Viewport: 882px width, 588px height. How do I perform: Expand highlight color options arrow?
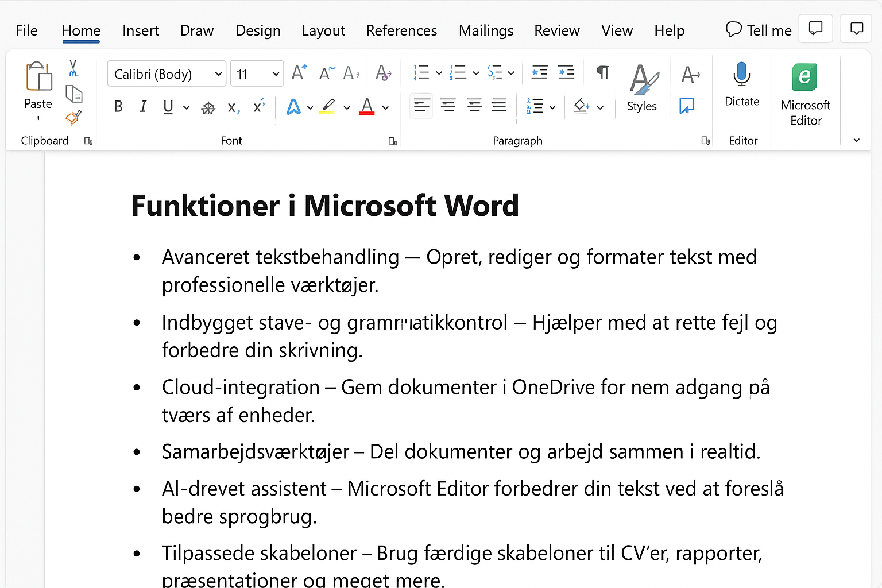(x=346, y=107)
